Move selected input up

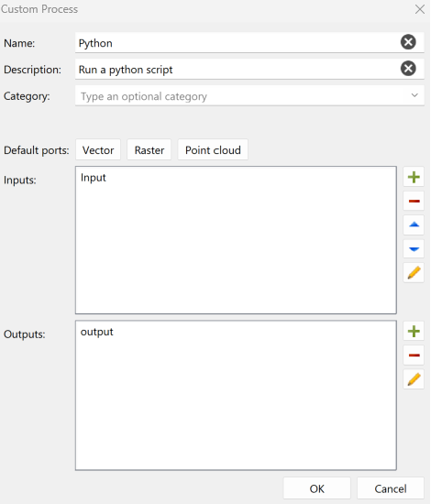click(414, 225)
